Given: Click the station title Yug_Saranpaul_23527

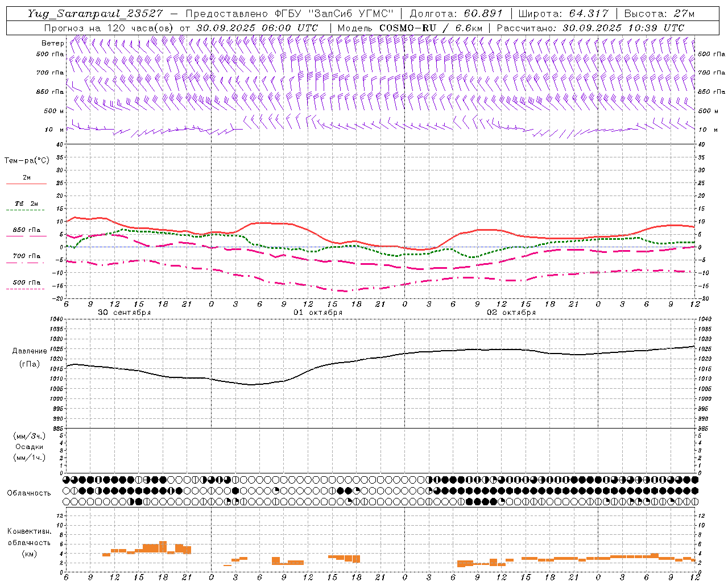Looking at the screenshot, I should [95, 14].
